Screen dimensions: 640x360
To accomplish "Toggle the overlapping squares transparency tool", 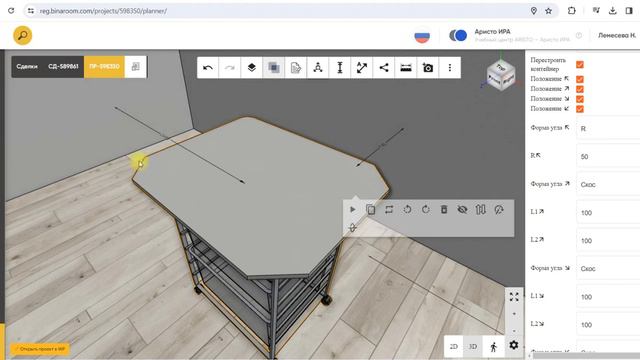I will pos(273,68).
